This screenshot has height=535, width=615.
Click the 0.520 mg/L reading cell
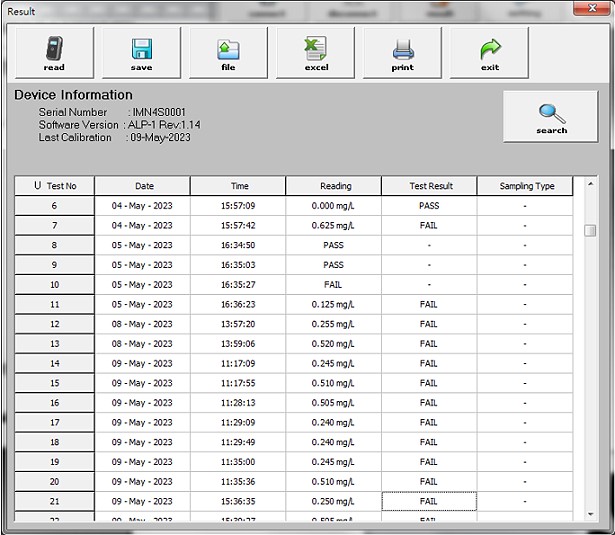point(334,344)
